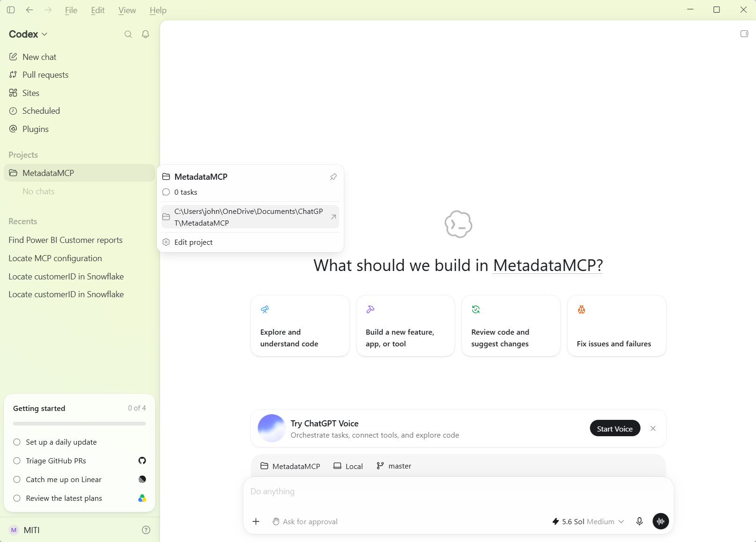
Task: Click the Projects section header
Action: coord(23,155)
